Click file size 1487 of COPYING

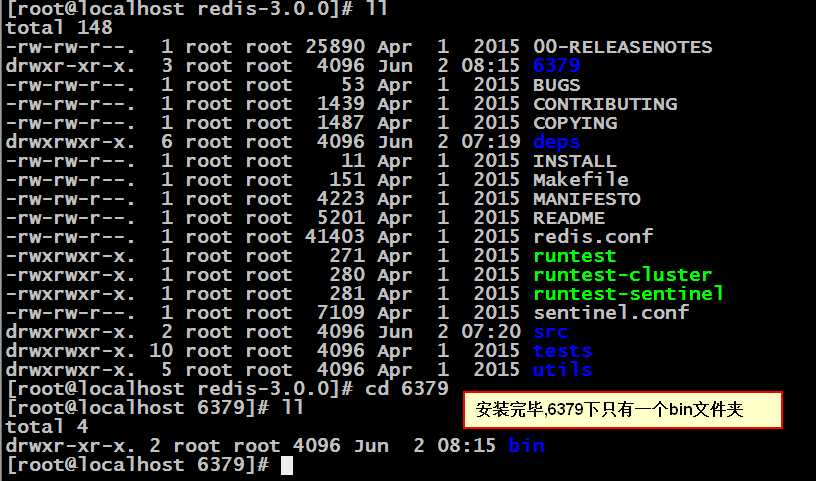[x=341, y=123]
